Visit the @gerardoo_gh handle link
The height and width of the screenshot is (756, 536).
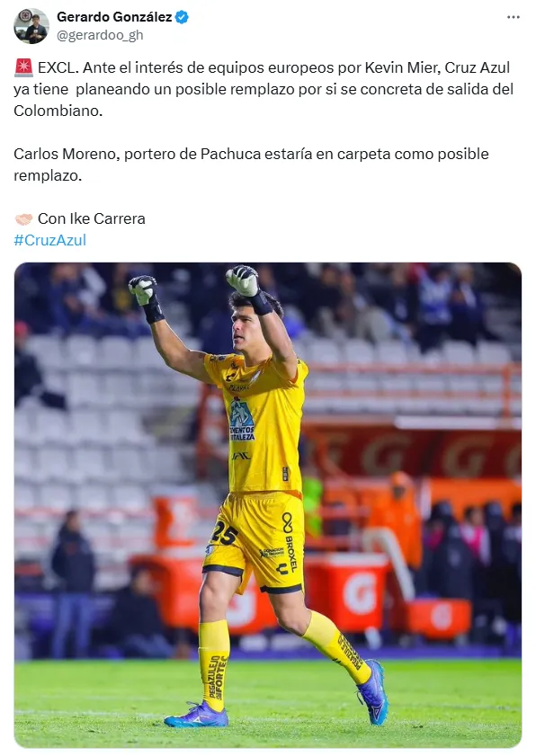click(x=100, y=35)
